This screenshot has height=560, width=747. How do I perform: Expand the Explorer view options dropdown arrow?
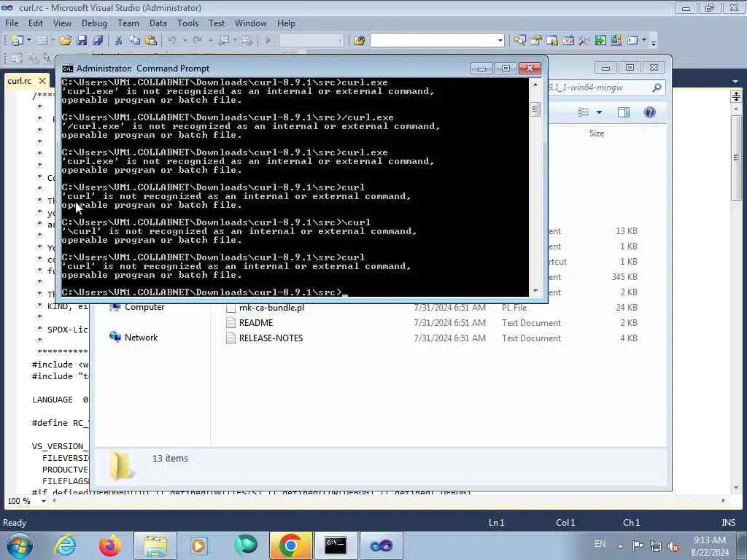(600, 112)
